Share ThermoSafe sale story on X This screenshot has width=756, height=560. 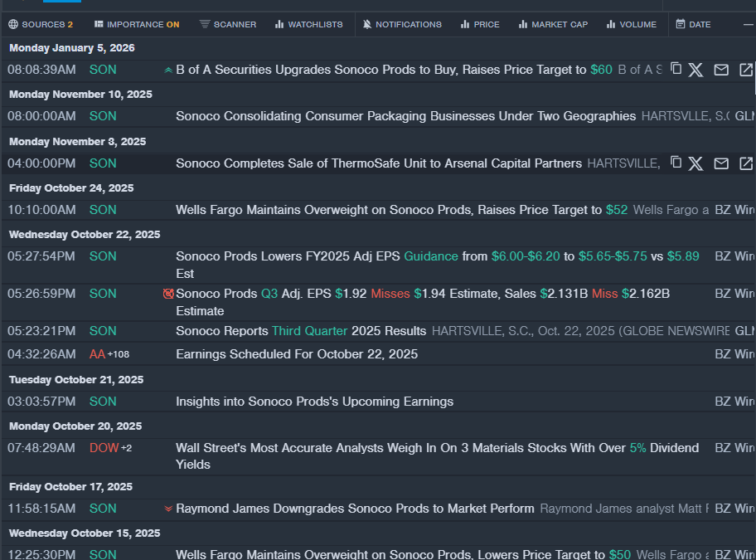tap(695, 163)
